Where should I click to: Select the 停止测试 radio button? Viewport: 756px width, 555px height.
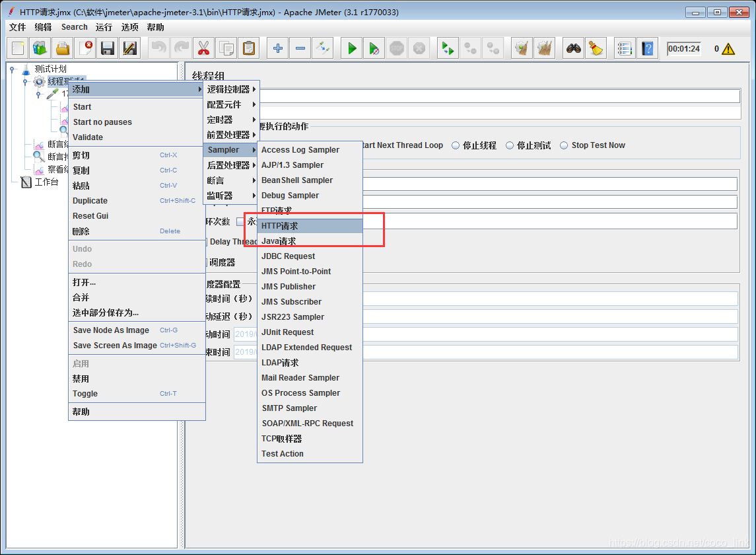click(510, 145)
